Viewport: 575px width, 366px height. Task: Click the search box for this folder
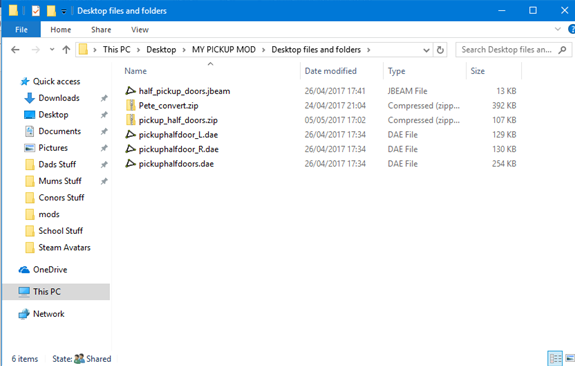pyautogui.click(x=513, y=50)
